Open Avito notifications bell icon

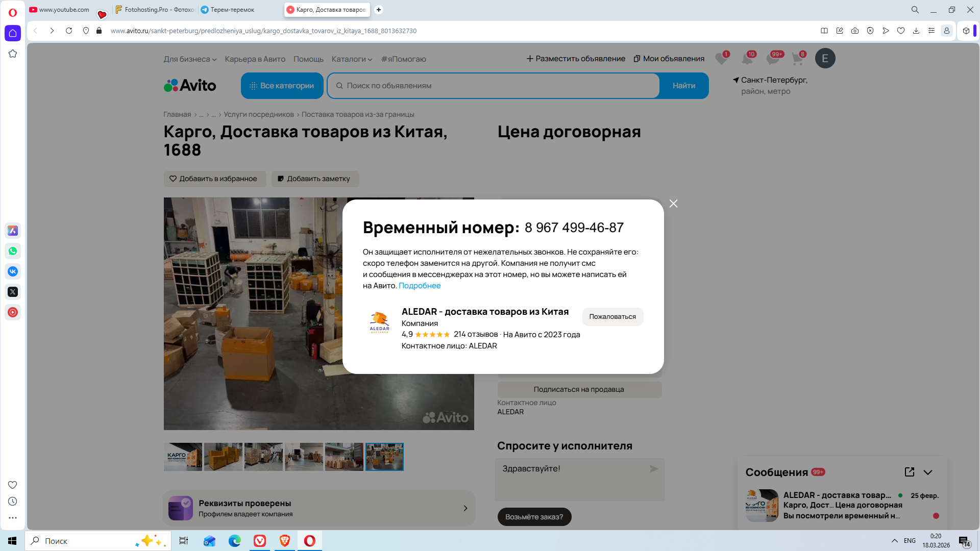[747, 59]
